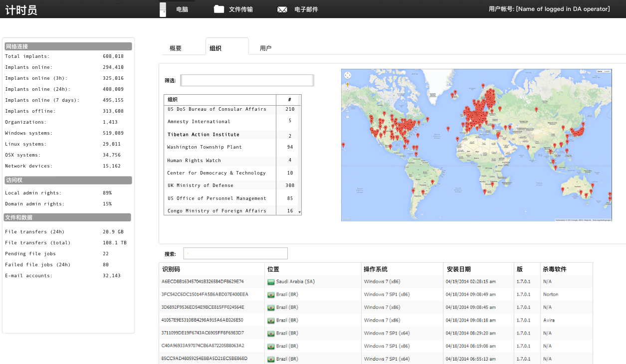
Task: Click the 搜索 search input field
Action: click(x=235, y=253)
